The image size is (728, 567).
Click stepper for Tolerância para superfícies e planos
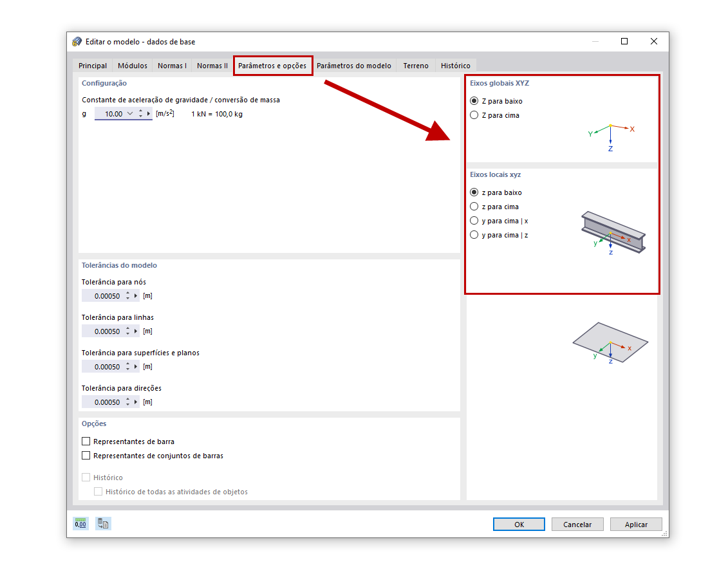click(x=127, y=366)
